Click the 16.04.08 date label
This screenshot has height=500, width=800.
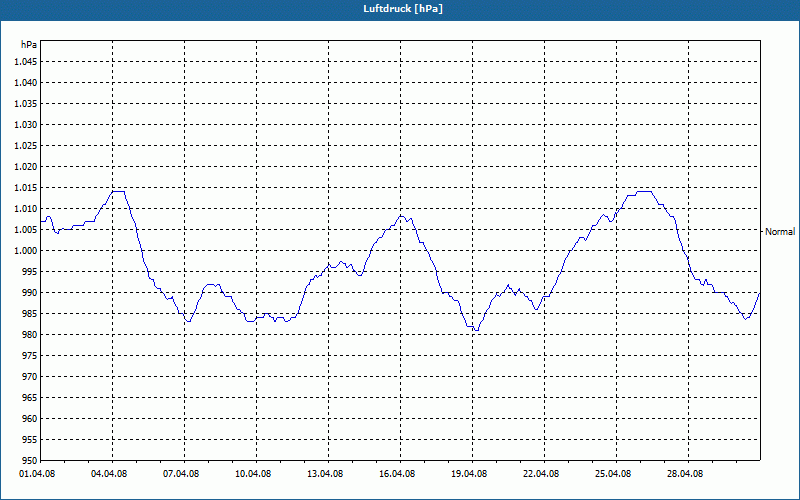pyautogui.click(x=397, y=474)
